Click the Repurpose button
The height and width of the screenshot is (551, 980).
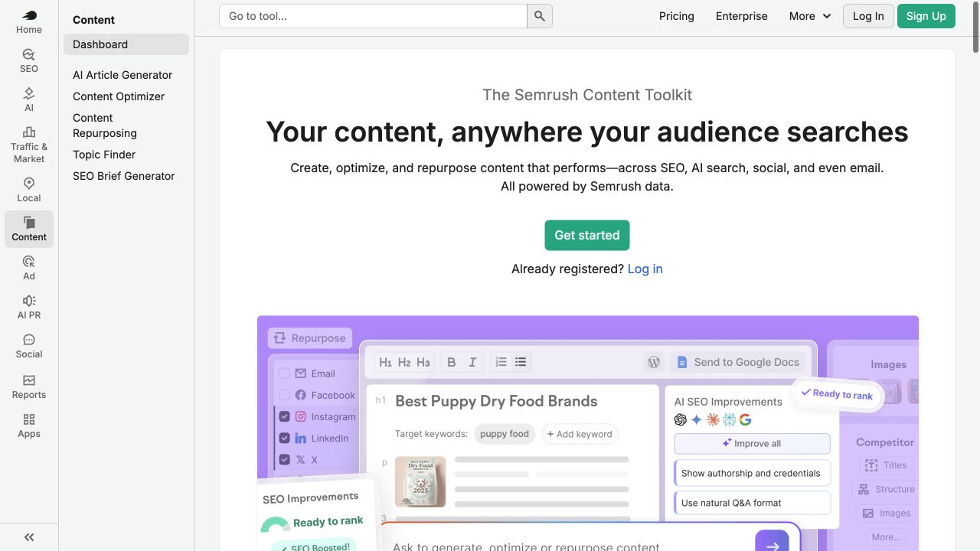(309, 338)
